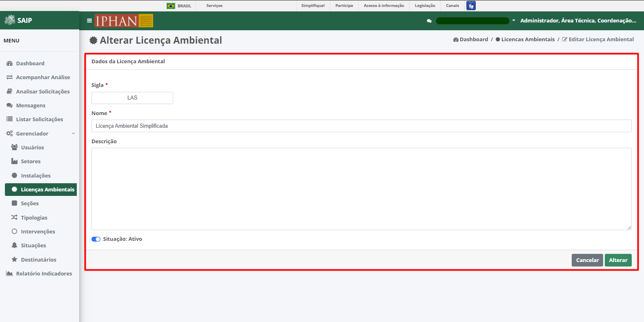Click the Relatório Indicadores chart icon

(9, 273)
